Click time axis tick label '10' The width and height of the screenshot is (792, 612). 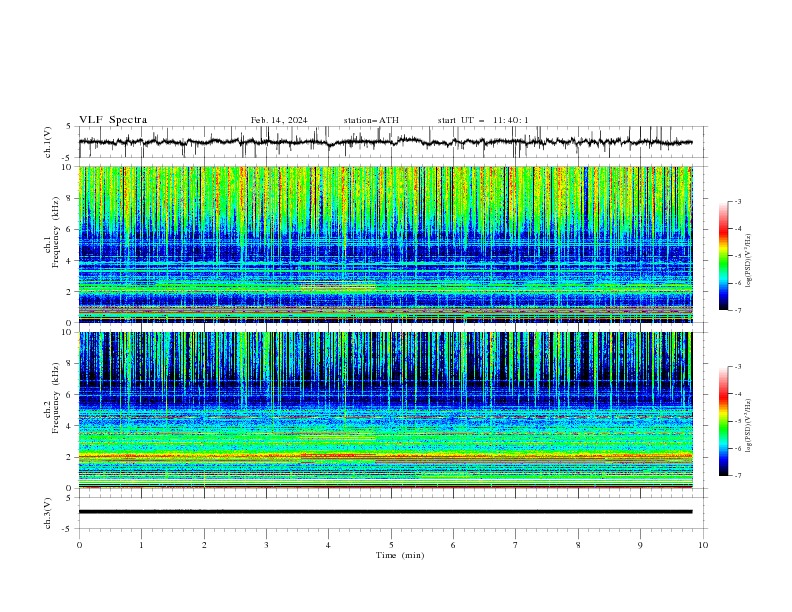click(x=703, y=545)
